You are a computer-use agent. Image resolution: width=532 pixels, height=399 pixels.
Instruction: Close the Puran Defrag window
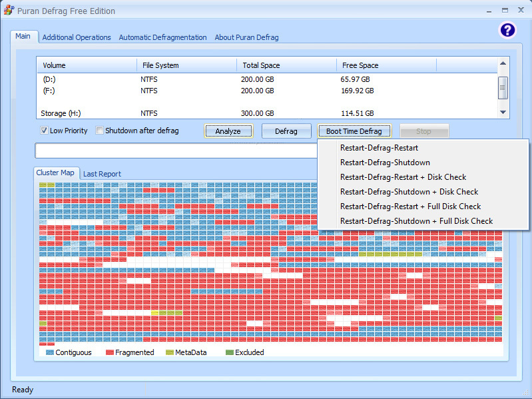coord(521,10)
